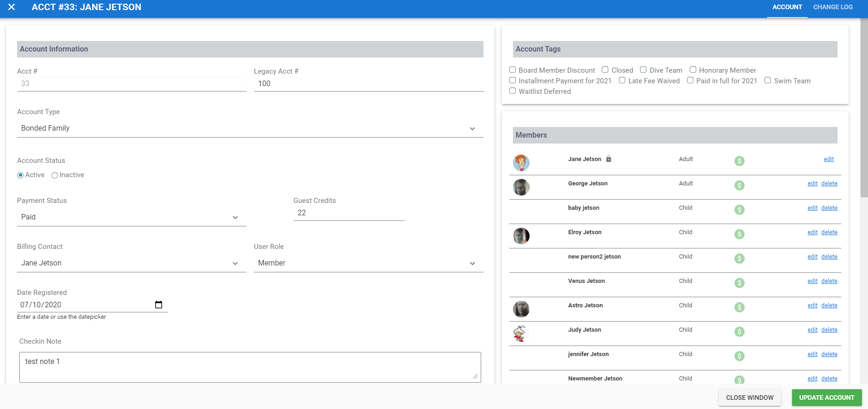Click edit link for baby jetson
Image resolution: width=868 pixels, height=409 pixels.
(812, 208)
